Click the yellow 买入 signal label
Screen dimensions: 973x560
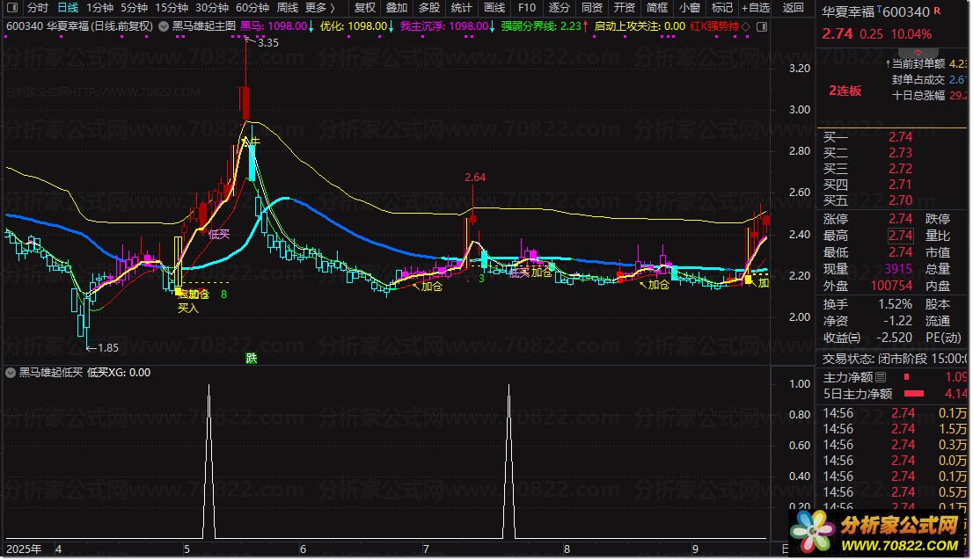(188, 308)
